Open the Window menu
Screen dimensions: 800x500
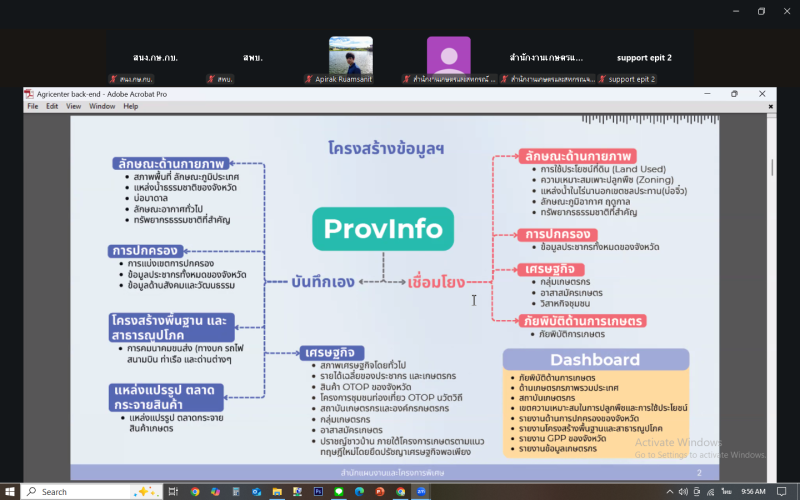[101, 106]
